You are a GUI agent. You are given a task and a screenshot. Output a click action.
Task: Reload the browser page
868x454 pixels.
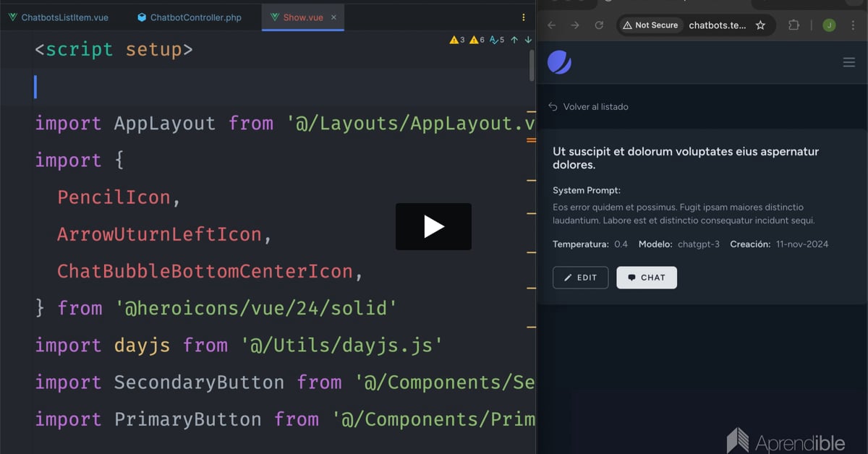point(599,25)
